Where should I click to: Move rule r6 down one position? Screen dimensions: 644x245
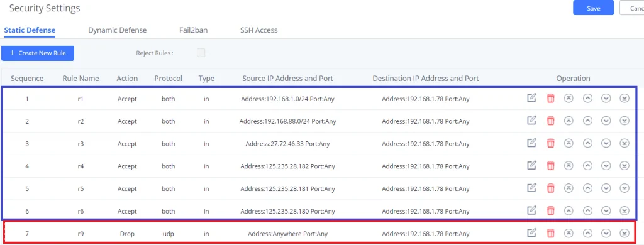(x=606, y=210)
